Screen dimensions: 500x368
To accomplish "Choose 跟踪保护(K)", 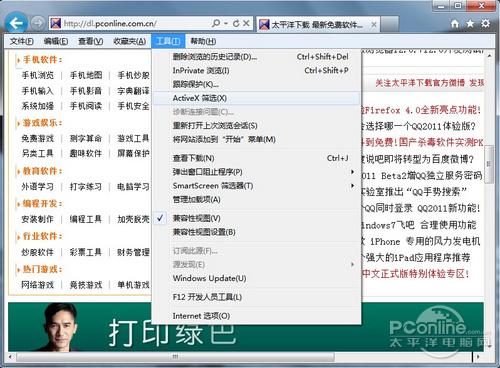I will pyautogui.click(x=256, y=84).
